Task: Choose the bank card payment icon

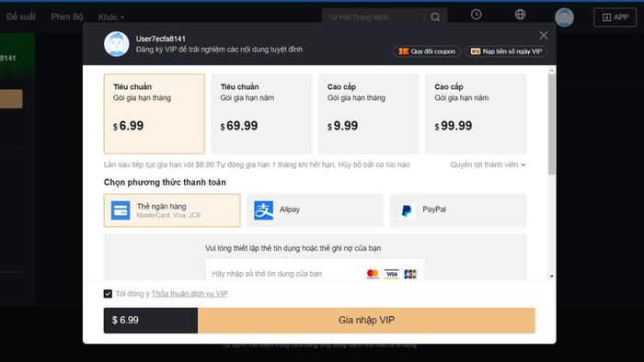Action: click(x=121, y=210)
